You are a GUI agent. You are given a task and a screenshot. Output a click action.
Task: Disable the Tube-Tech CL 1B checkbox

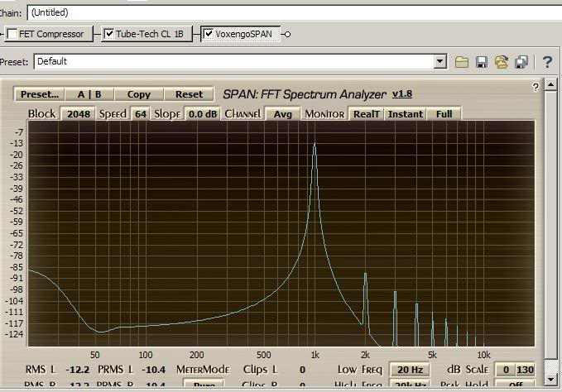pos(109,34)
